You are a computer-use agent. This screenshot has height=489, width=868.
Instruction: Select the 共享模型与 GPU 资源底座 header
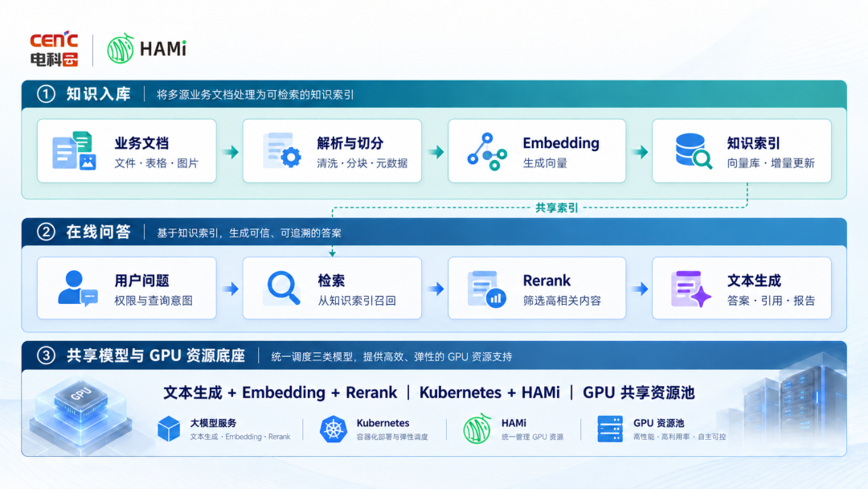156,355
